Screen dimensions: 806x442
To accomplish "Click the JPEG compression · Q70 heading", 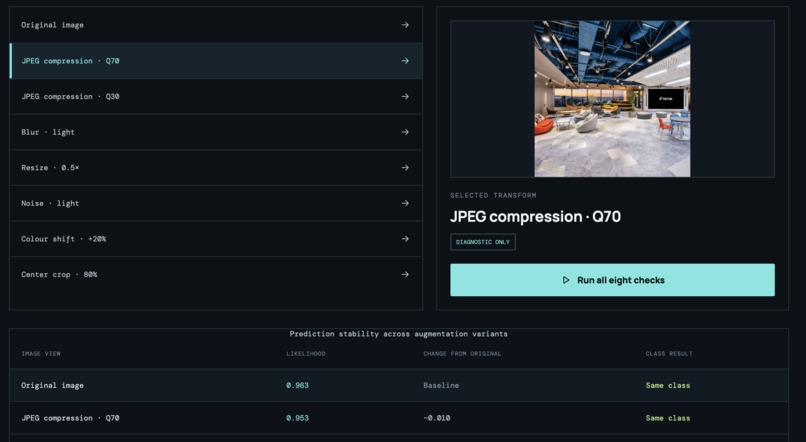I will 535,217.
